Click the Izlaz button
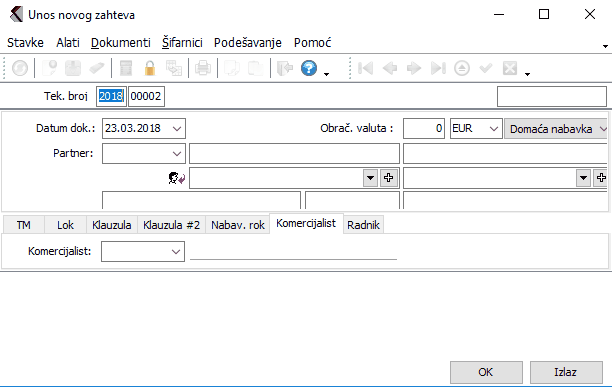 click(x=566, y=372)
